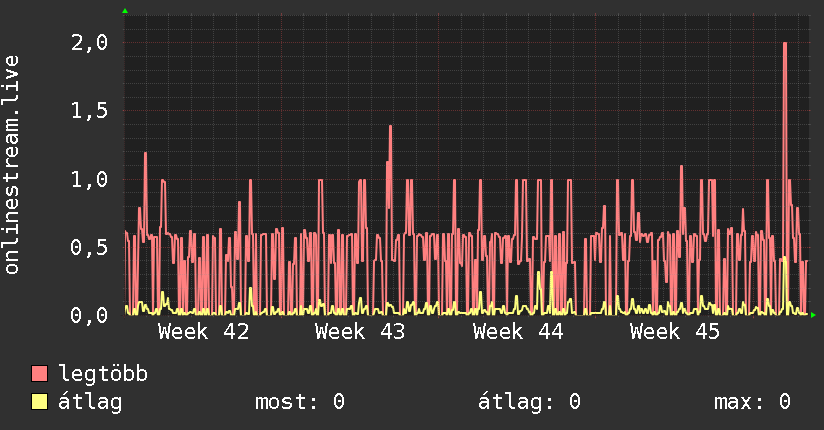
Task: Click the 'most: 0' value
Action: point(300,402)
